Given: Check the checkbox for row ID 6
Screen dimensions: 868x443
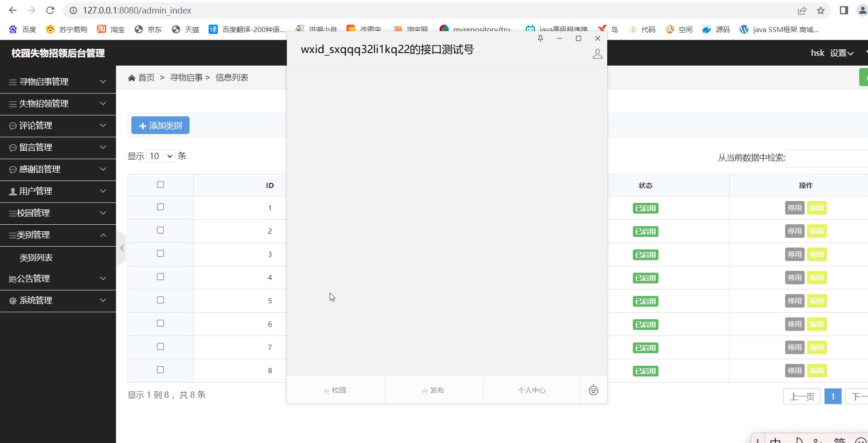Looking at the screenshot, I should [160, 323].
